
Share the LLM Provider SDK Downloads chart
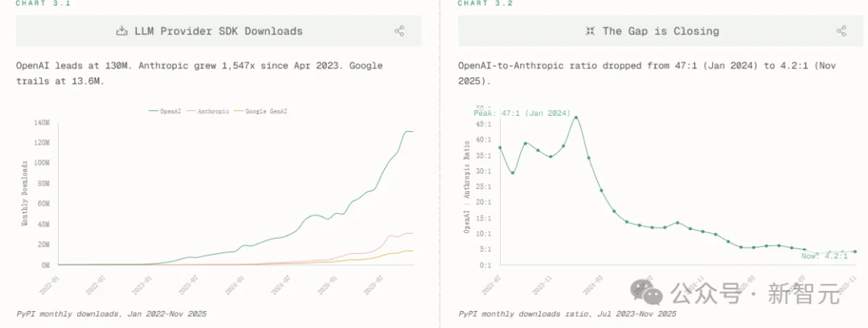coord(399,31)
